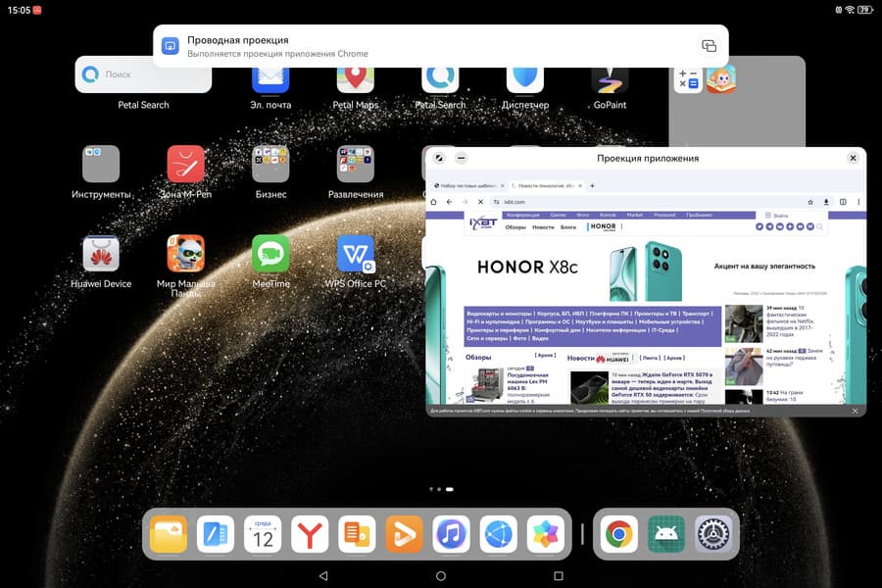Screen dimensions: 882x588
Task: Open the Notes app with blue pencil icon
Action: [x=216, y=534]
